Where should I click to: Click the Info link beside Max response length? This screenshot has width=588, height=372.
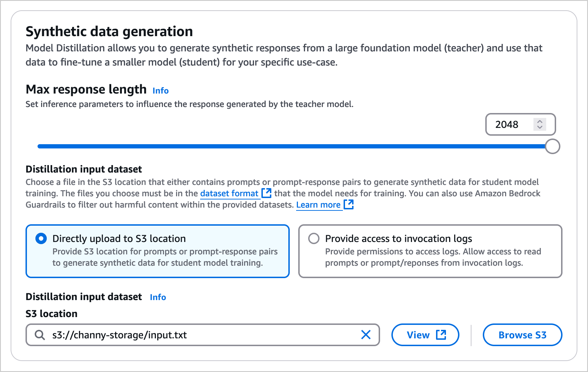tap(160, 91)
